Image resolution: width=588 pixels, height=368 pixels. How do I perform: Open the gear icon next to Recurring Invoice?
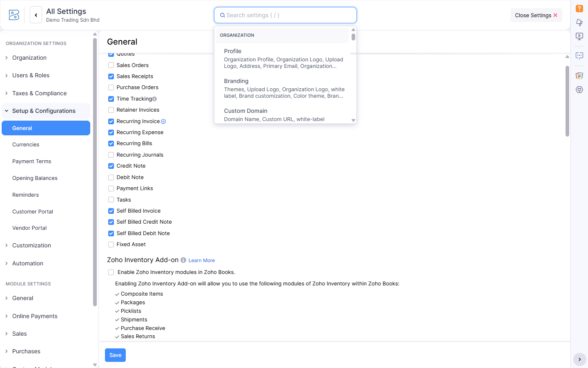point(163,121)
